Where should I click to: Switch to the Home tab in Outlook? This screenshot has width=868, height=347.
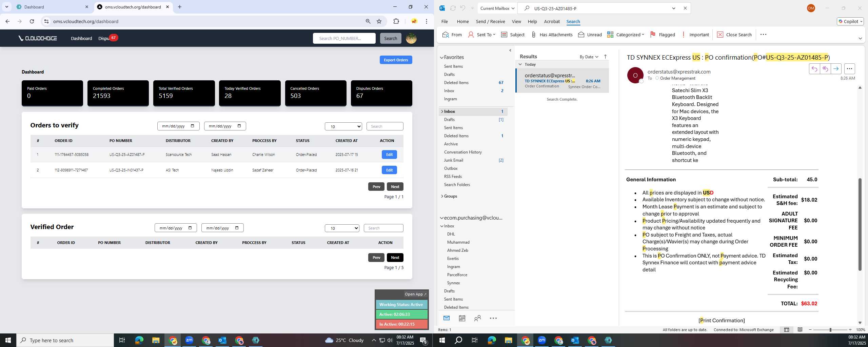[x=462, y=21]
